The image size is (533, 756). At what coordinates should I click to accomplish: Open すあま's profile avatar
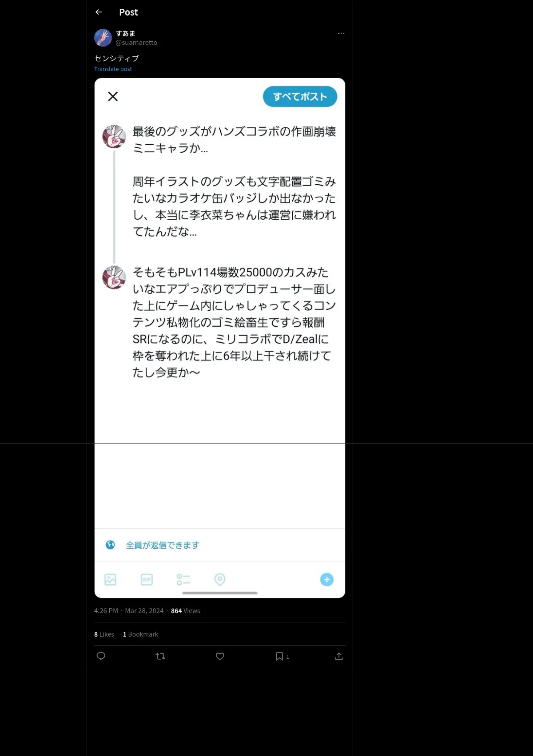click(x=103, y=38)
